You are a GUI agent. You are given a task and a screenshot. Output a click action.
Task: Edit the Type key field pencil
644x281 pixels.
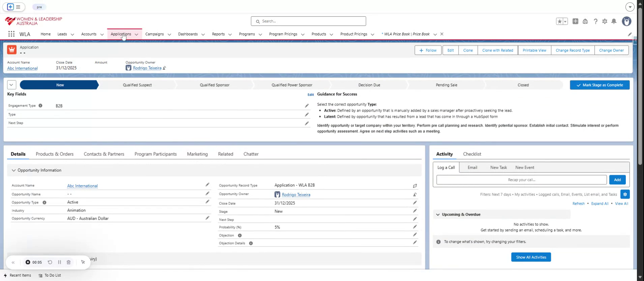[x=307, y=114]
